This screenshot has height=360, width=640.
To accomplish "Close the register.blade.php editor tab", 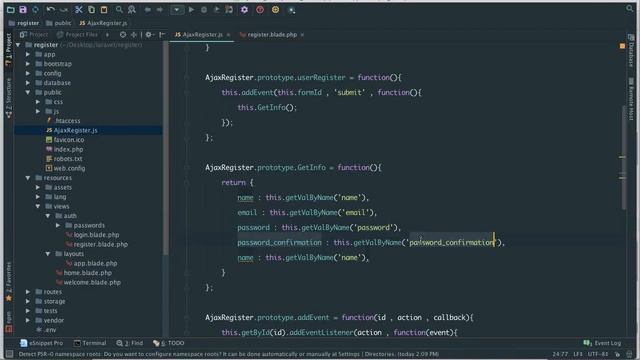I will (302, 35).
